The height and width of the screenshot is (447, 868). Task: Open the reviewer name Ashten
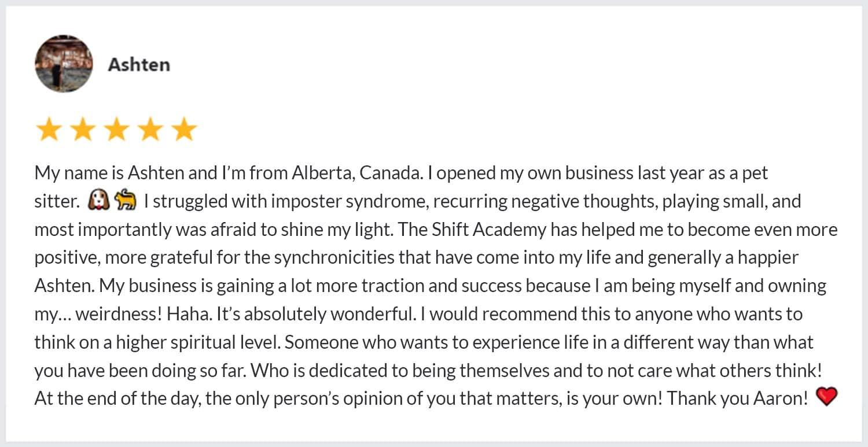pos(139,64)
